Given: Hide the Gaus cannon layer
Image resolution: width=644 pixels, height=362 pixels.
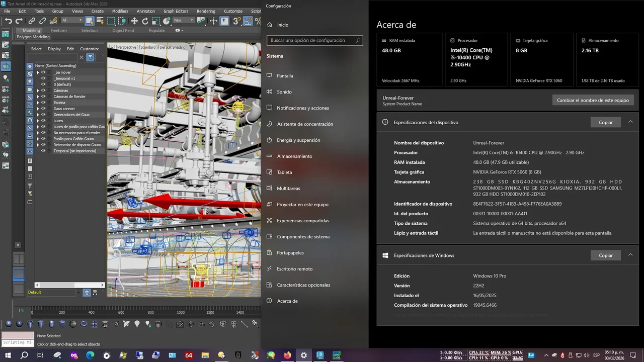Looking at the screenshot, I should pos(43,109).
